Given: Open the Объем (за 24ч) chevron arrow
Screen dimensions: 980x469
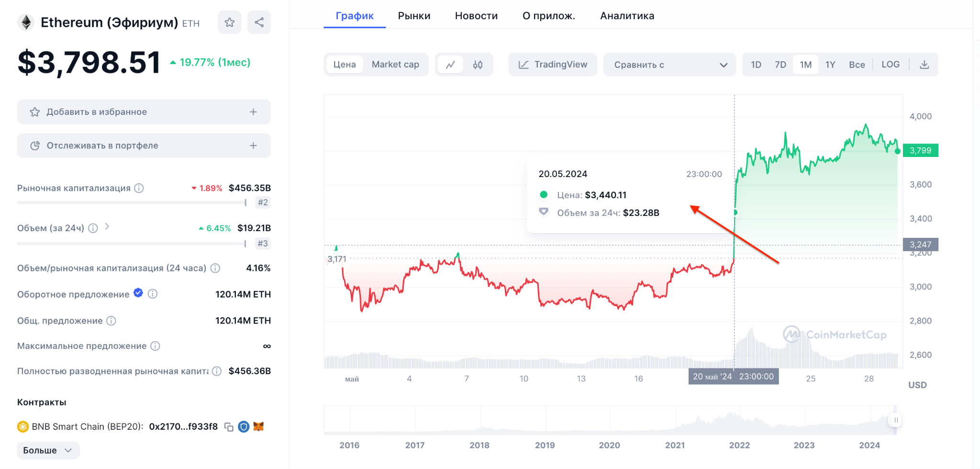Looking at the screenshot, I should pos(107,226).
